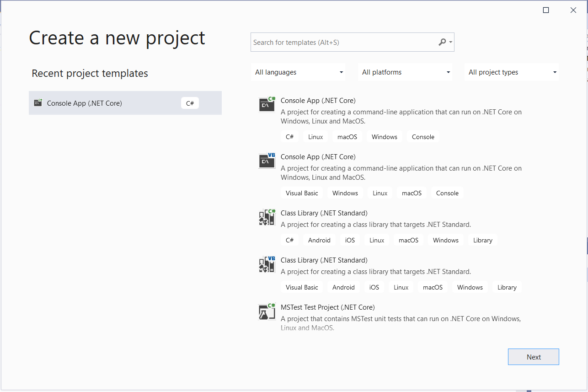The width and height of the screenshot is (588, 392).
Task: Click iOS tag under VB Class Library
Action: pyautogui.click(x=374, y=287)
